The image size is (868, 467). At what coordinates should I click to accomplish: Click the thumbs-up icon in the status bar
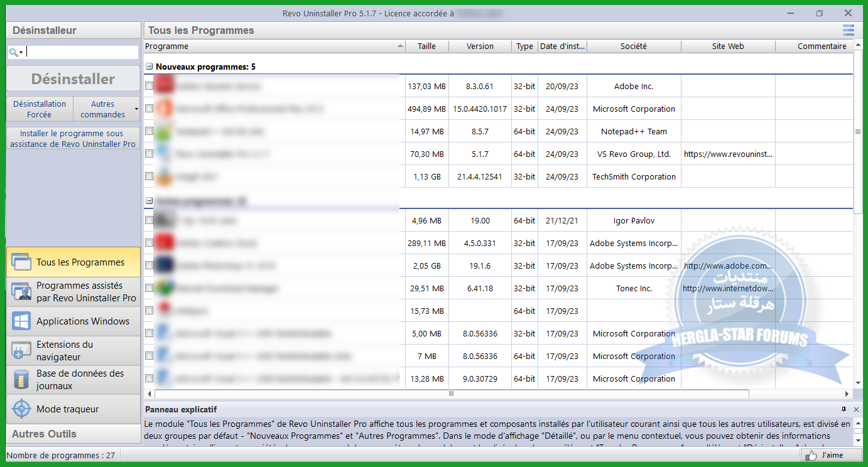[811, 455]
